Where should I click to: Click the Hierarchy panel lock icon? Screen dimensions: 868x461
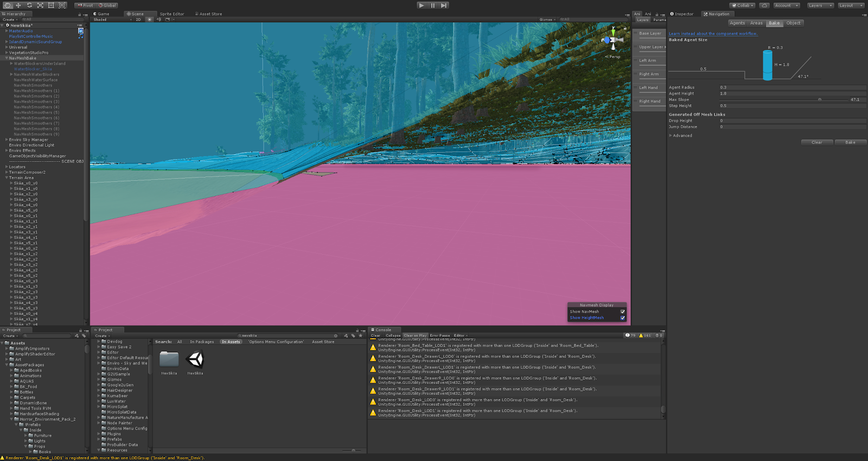point(81,15)
